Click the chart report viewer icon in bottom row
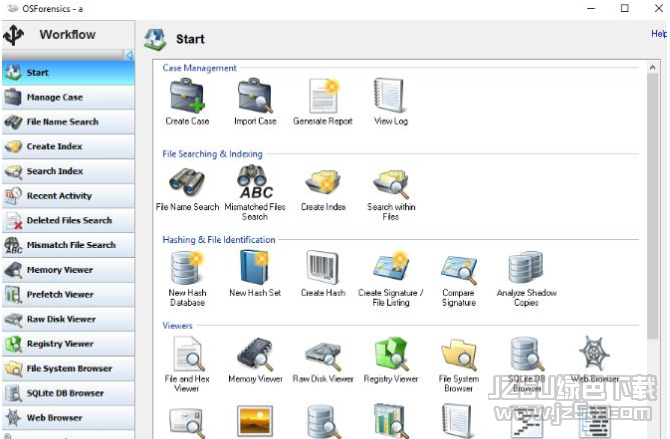The width and height of the screenshot is (670, 439). 390,421
